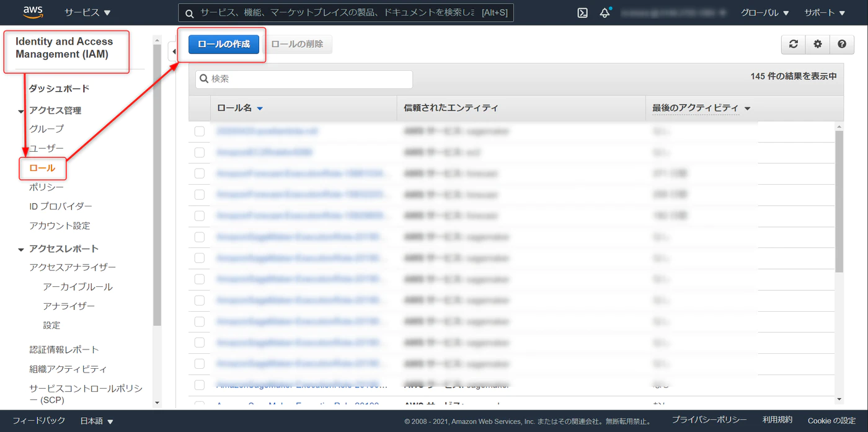Open アナライザー item
The image size is (868, 432).
coord(69,306)
